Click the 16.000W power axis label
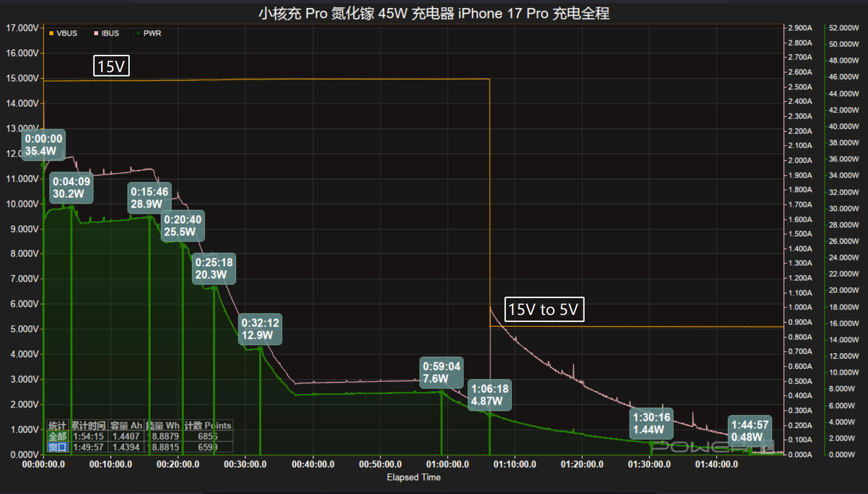 [x=843, y=323]
